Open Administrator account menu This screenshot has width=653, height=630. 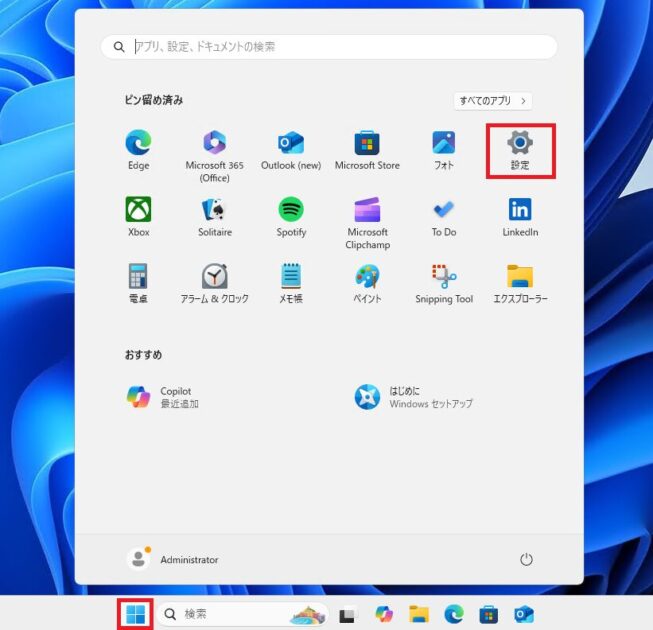point(172,559)
